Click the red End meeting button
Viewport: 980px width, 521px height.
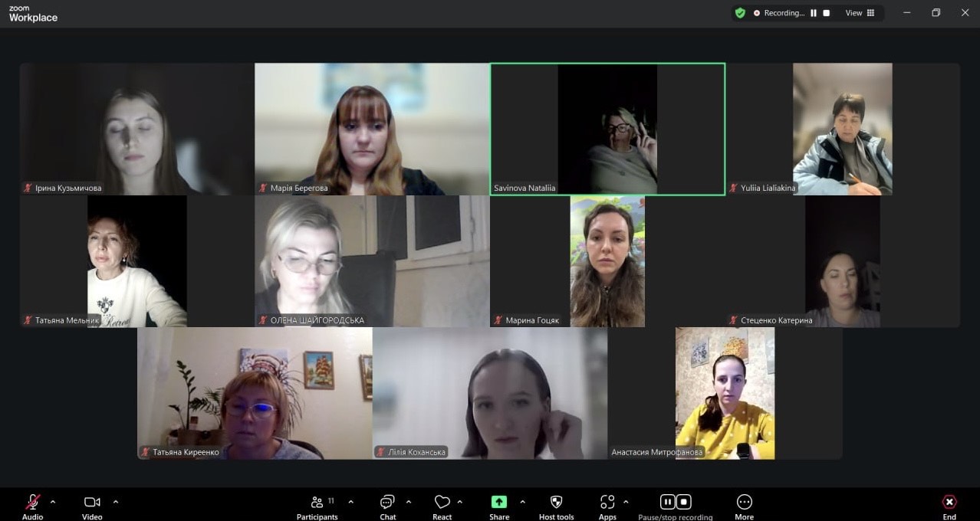point(949,503)
